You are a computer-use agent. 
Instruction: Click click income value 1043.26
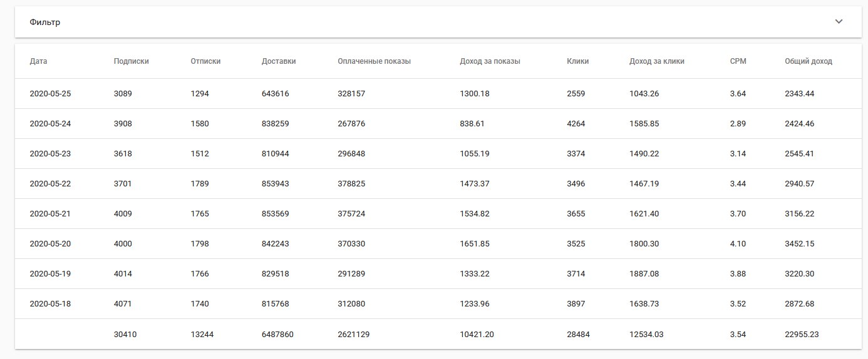[x=644, y=94]
